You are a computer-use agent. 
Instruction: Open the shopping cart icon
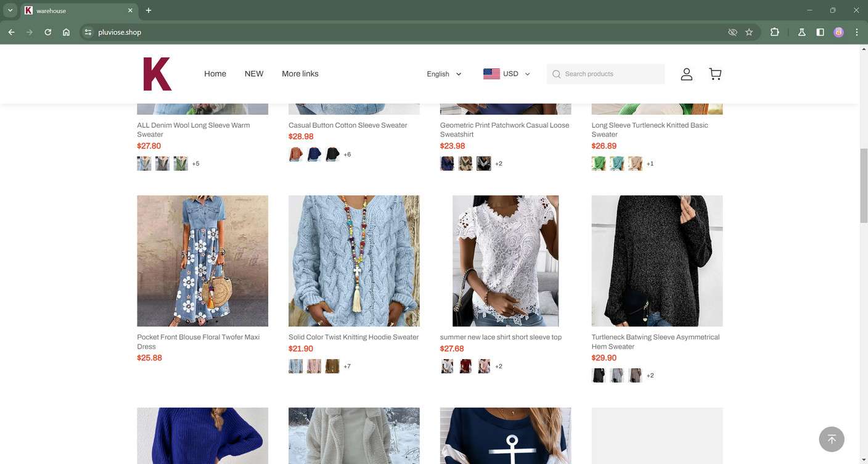[x=715, y=73]
